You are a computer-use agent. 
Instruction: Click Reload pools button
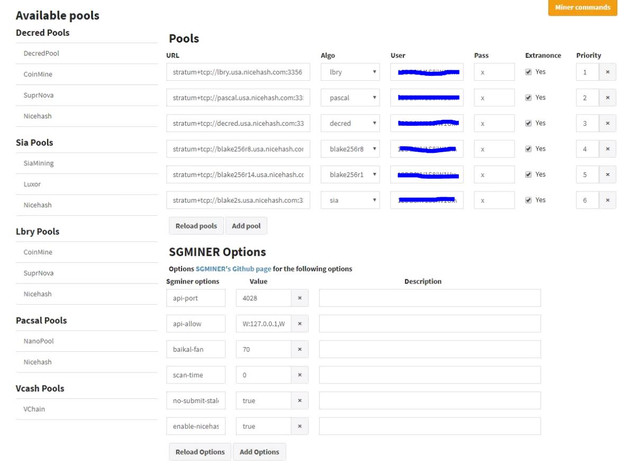pyautogui.click(x=196, y=226)
